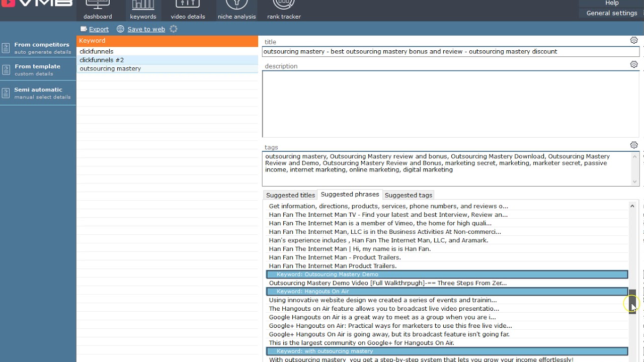Image resolution: width=644 pixels, height=362 pixels.
Task: Open the video details section icon
Action: [188, 5]
